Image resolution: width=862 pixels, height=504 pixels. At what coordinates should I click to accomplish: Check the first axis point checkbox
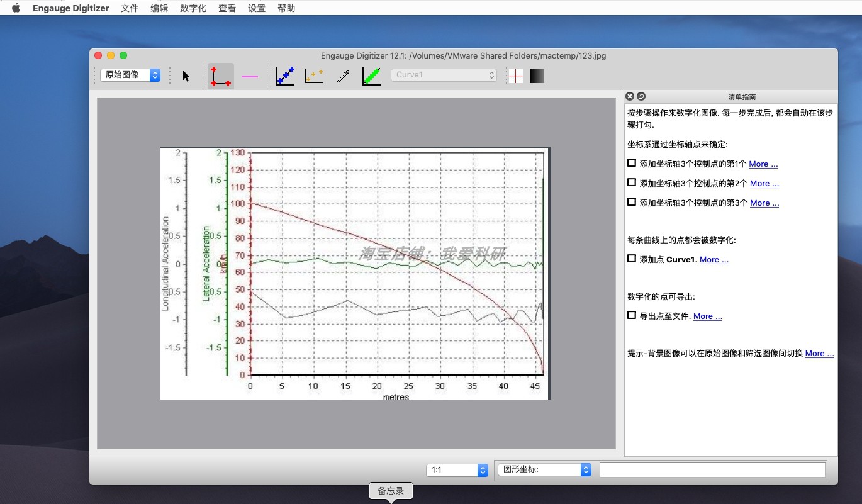[632, 163]
